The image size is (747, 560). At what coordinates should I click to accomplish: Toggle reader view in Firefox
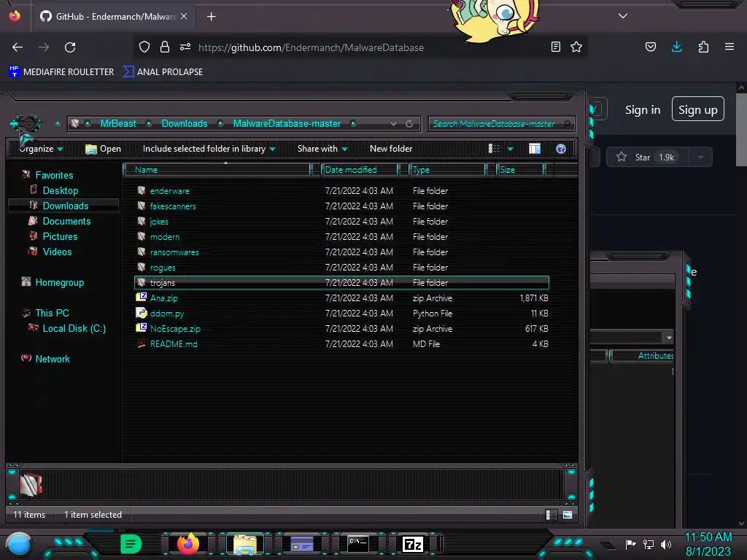click(555, 47)
